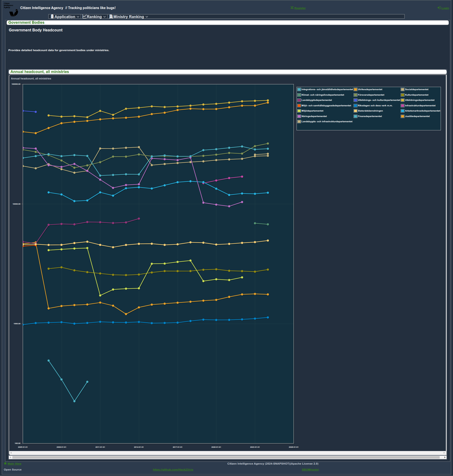This screenshot has height=476, width=453.
Task: Click last pink Infrastrukturdepartementet data point
Action: 242,177
